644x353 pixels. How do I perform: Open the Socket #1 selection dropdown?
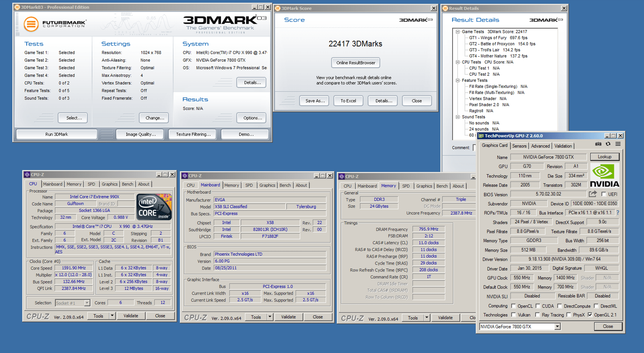click(x=87, y=303)
